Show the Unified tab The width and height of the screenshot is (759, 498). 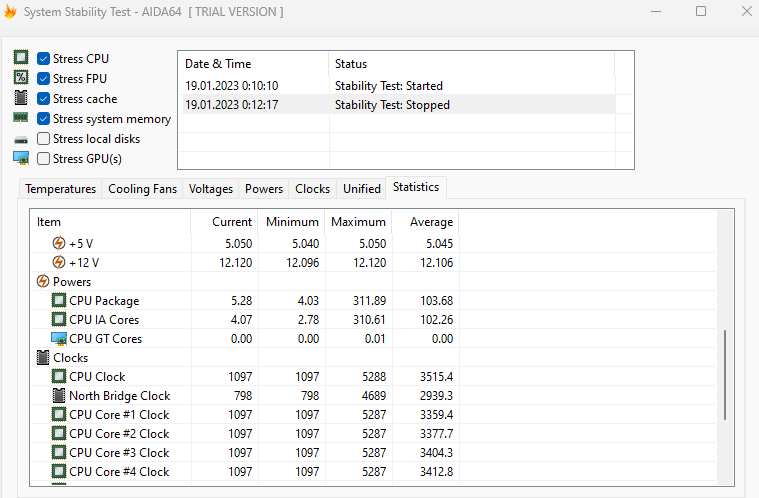click(362, 189)
